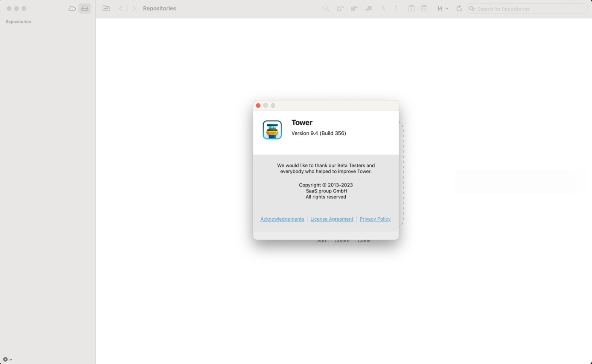The height and width of the screenshot is (364, 592).
Task: Click the Tower app icon in About
Action: 272,130
